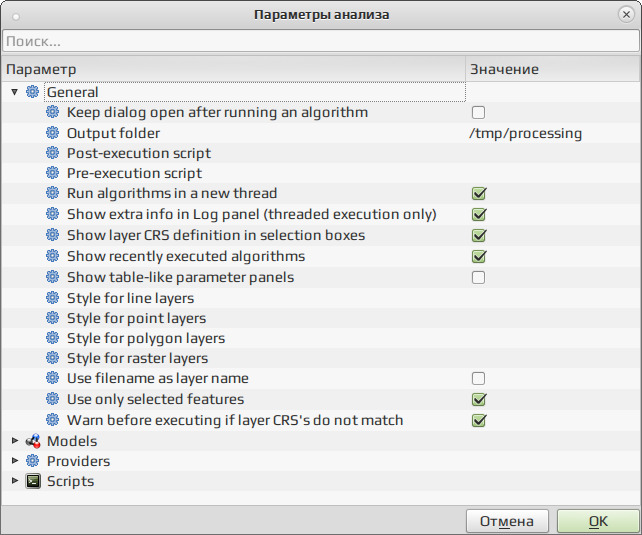The height and width of the screenshot is (535, 642).
Task: Collapse the General tree group
Action: [15, 92]
